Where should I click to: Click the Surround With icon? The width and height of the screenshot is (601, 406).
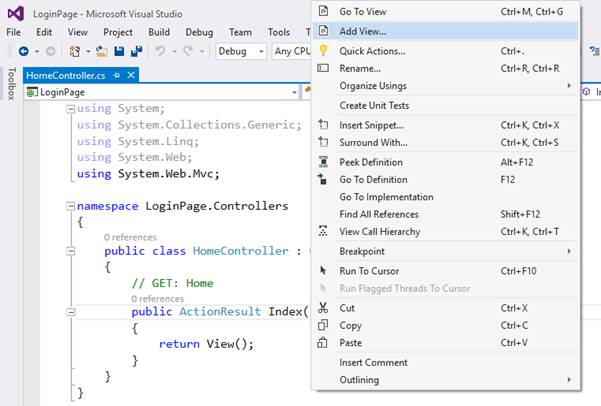coord(323,142)
